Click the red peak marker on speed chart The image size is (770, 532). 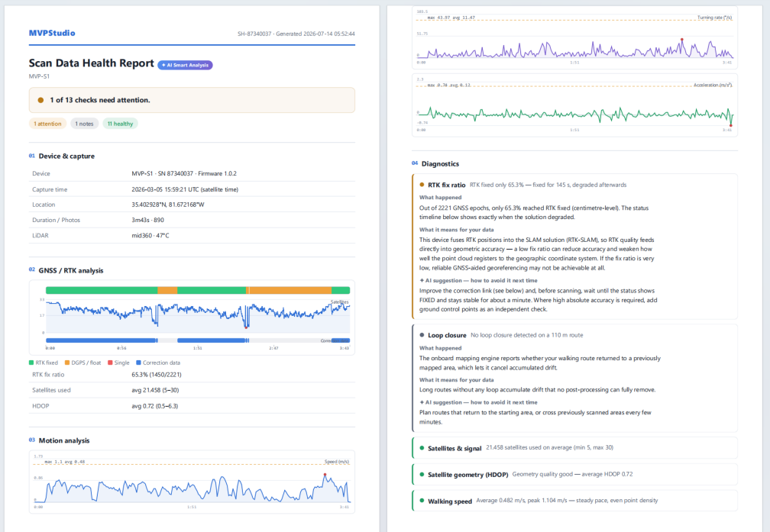tap(325, 475)
